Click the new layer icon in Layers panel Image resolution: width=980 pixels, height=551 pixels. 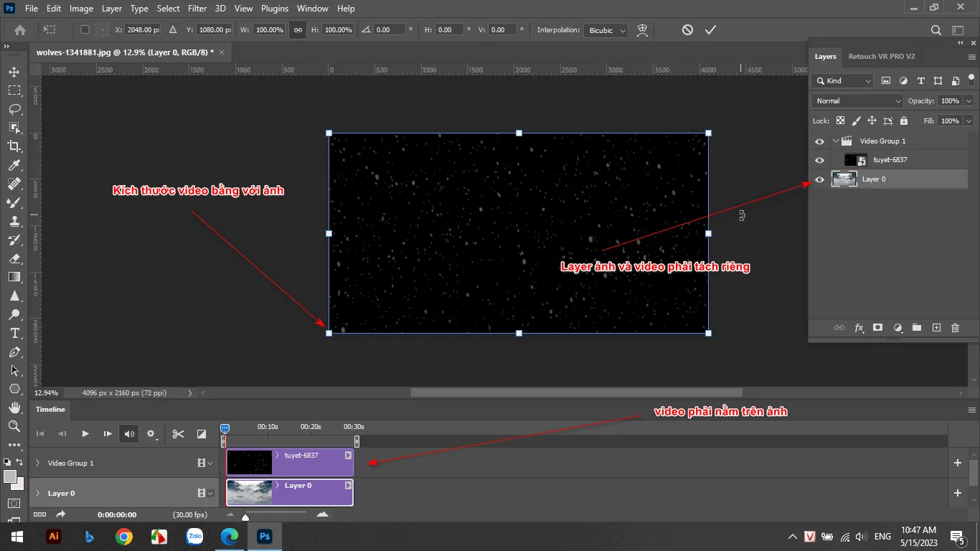936,328
